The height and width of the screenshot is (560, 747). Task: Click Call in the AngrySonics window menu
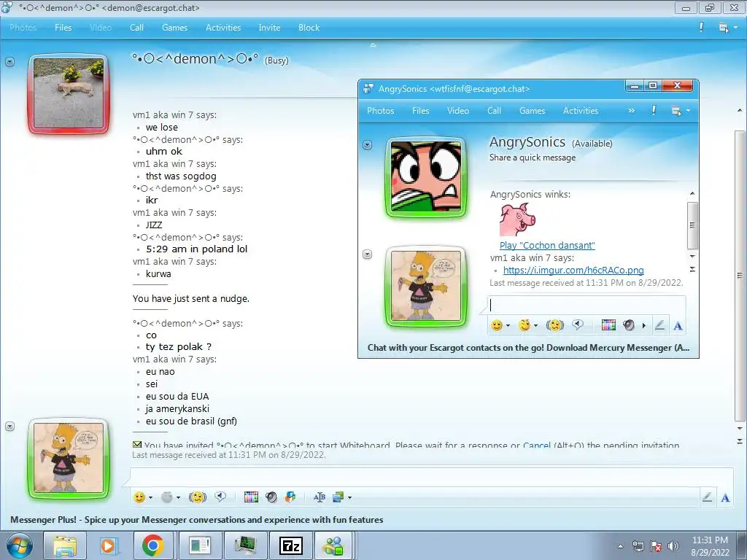pos(494,111)
